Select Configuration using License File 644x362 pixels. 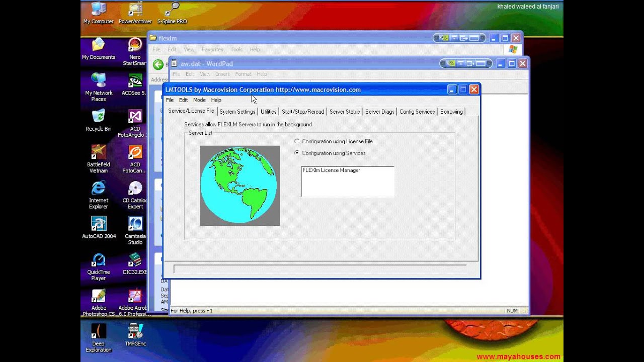pos(333,141)
